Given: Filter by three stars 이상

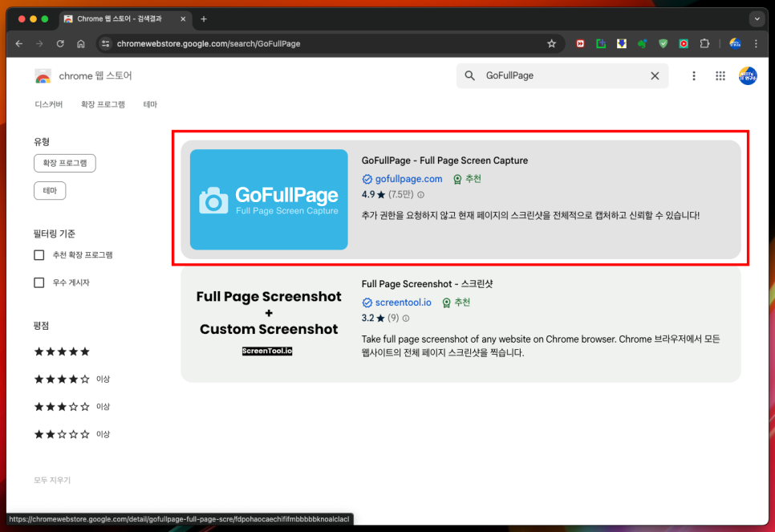Looking at the screenshot, I should pos(71,407).
